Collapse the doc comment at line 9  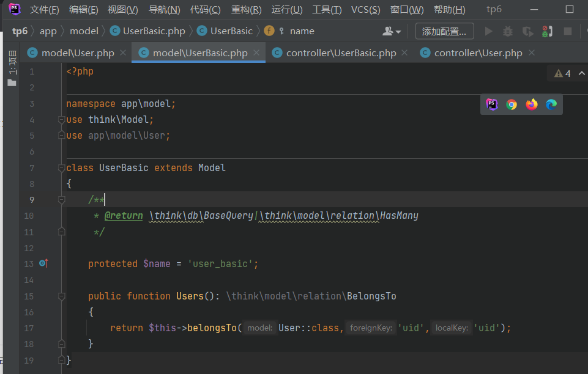62,200
